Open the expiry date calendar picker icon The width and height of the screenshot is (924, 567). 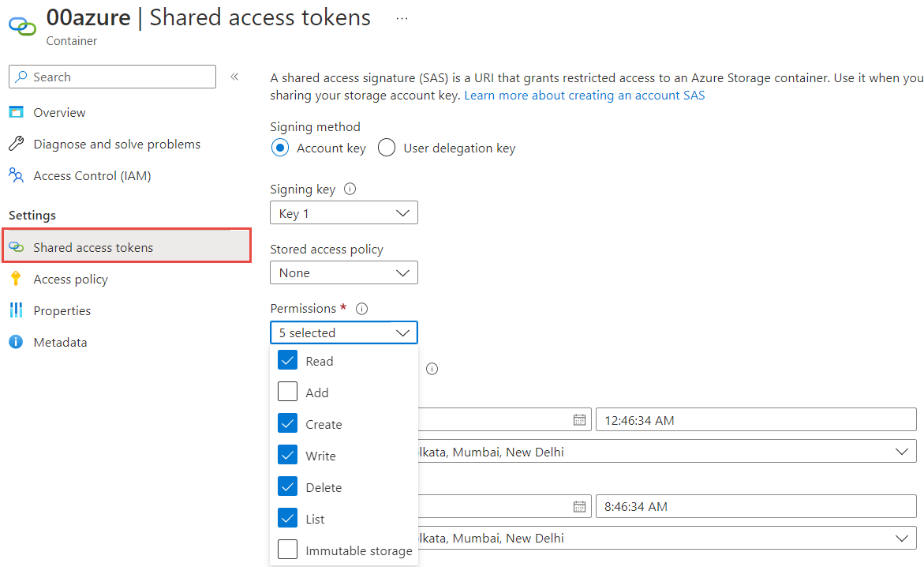579,506
